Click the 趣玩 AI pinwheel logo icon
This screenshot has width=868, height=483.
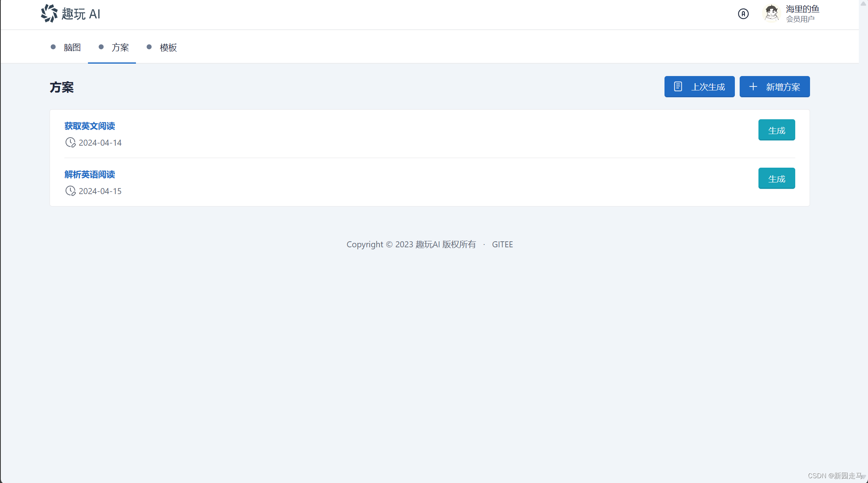coord(49,14)
